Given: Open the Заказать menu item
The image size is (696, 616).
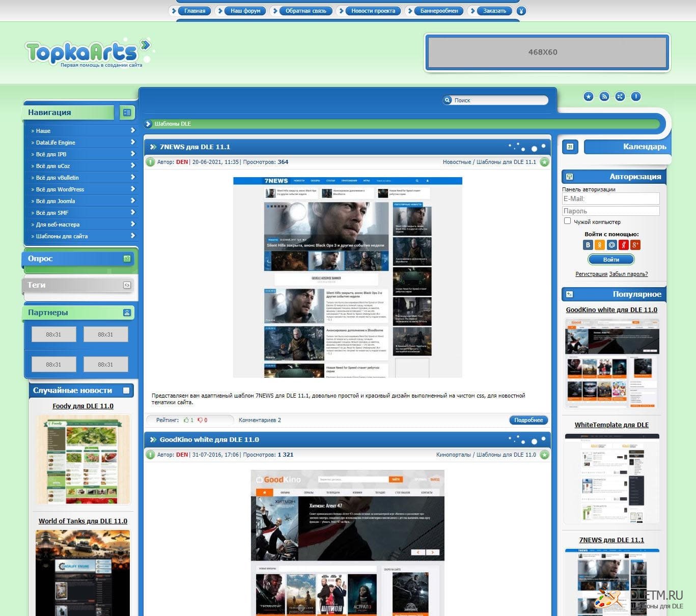Looking at the screenshot, I should point(494,11).
